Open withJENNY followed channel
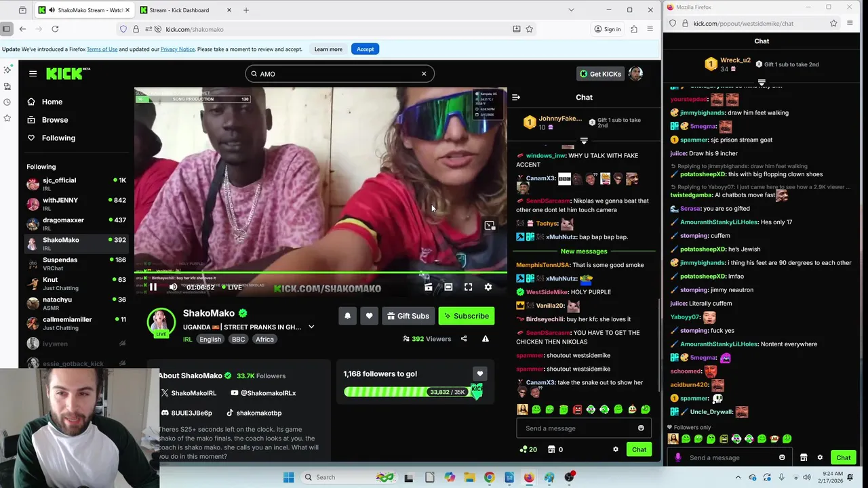Viewport: 868px width, 488px height. (x=76, y=203)
